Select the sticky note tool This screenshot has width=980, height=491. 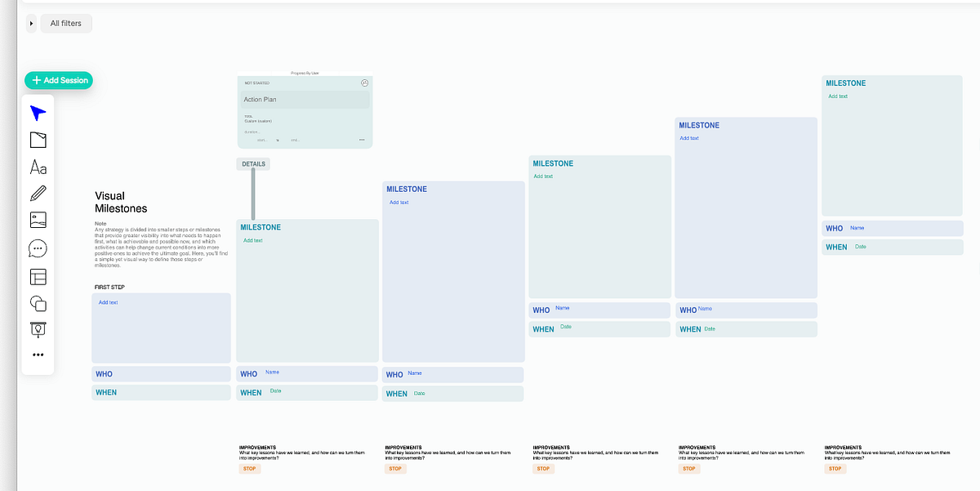(38, 140)
